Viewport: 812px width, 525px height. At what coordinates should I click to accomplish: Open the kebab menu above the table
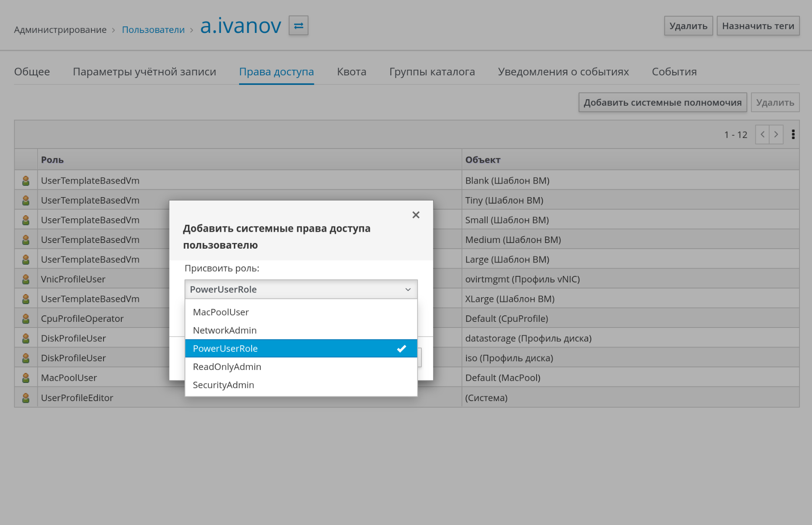[x=793, y=135]
